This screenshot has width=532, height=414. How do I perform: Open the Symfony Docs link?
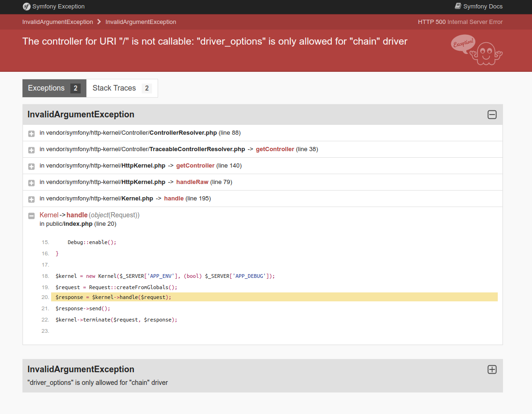click(483, 6)
